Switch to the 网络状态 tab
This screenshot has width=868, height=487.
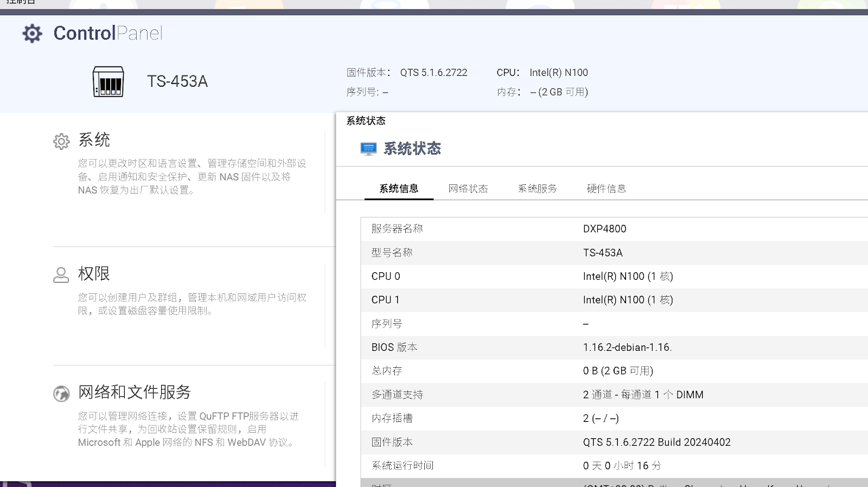click(468, 189)
